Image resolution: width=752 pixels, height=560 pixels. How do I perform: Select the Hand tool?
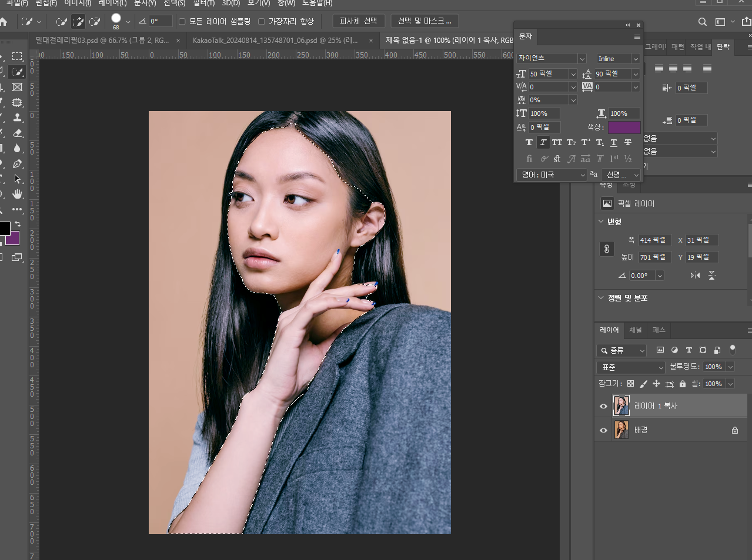pyautogui.click(x=18, y=194)
